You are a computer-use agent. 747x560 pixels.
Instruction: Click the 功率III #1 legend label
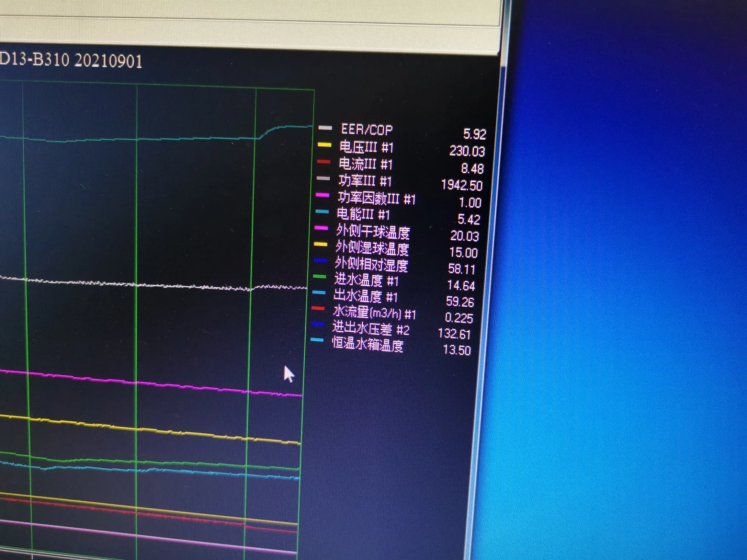365,181
